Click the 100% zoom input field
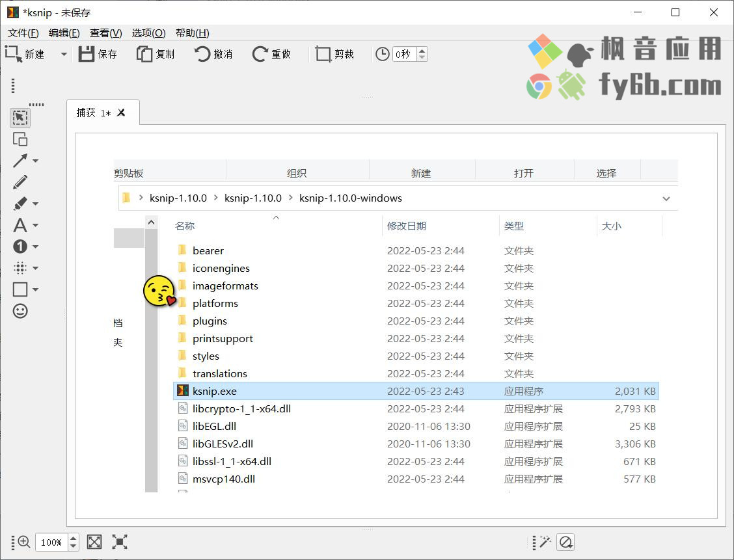This screenshot has width=734, height=560. click(x=51, y=542)
